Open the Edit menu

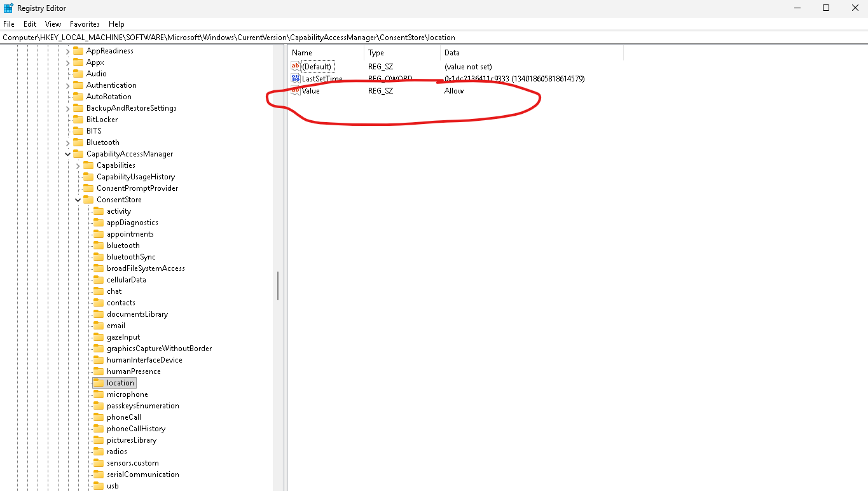(30, 24)
